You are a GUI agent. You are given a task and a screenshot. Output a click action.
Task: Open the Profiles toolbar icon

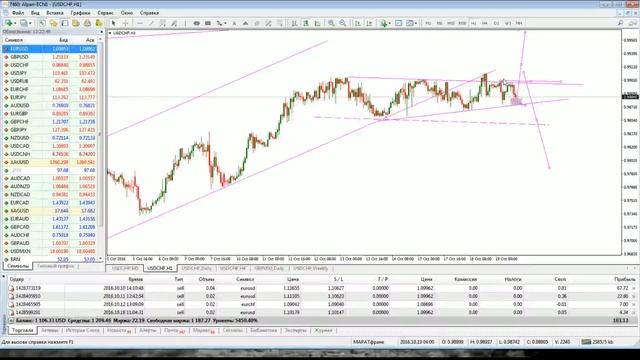(x=24, y=23)
